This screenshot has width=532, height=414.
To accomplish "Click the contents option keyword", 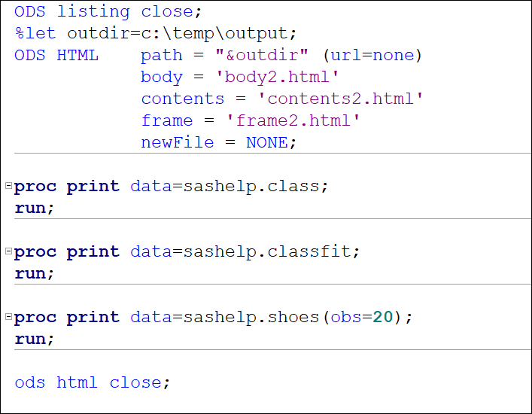I will [182, 99].
